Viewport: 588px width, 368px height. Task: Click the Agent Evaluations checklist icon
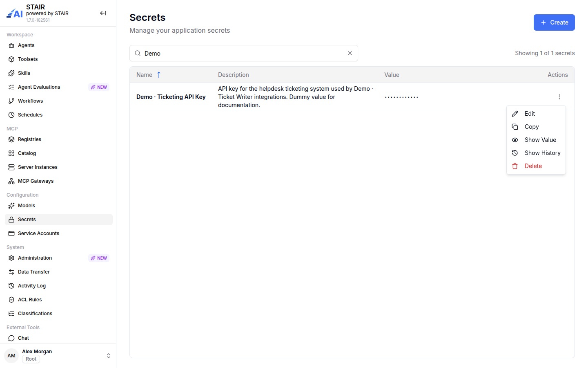click(x=11, y=87)
